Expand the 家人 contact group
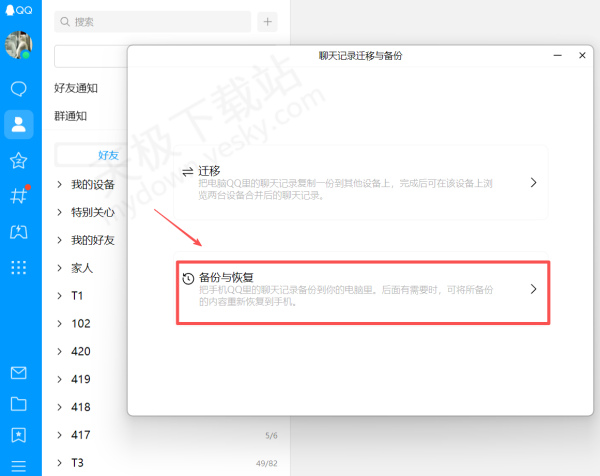 click(82, 268)
